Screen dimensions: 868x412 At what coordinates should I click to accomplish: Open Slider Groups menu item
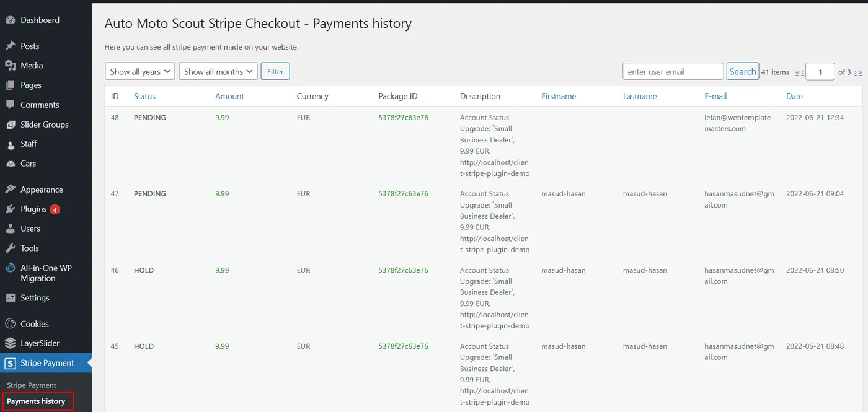click(46, 125)
